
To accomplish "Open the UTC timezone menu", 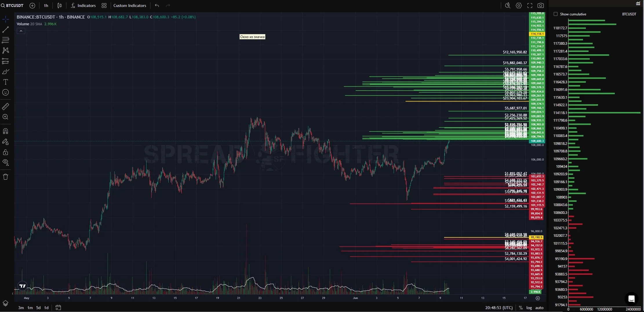I will point(499,308).
